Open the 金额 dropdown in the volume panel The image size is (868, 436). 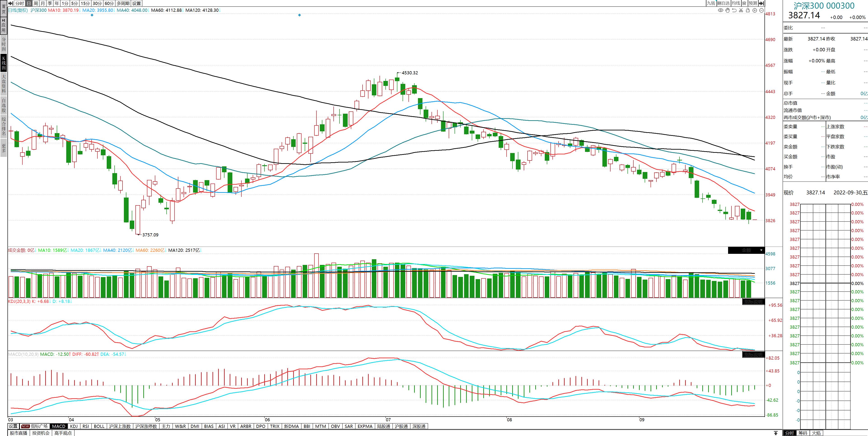(x=746, y=250)
